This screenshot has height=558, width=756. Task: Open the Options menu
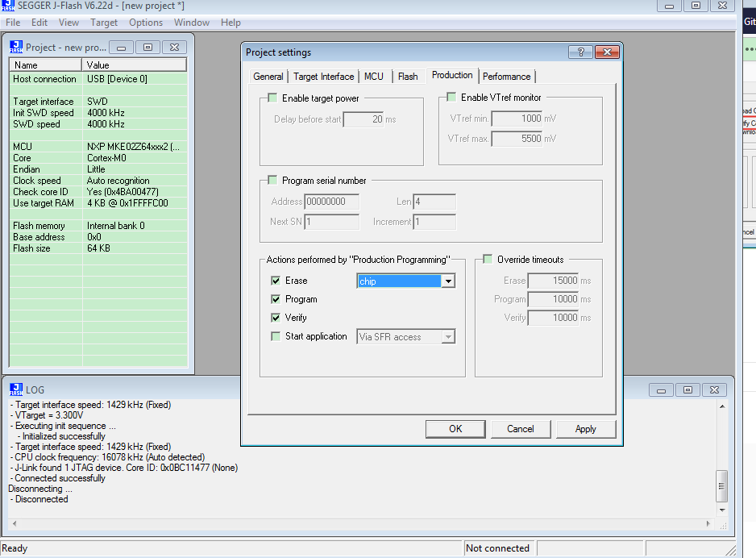[146, 23]
